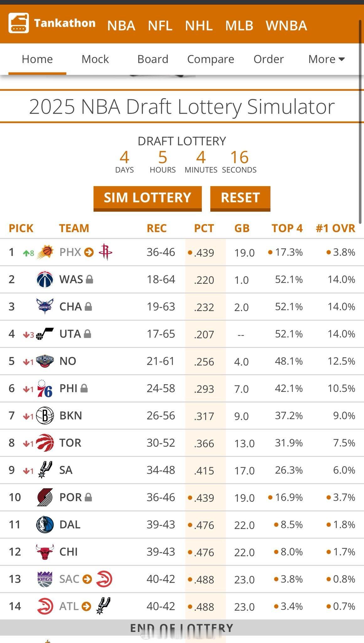Click the Portland Trail Blazers logo

pos(45,497)
